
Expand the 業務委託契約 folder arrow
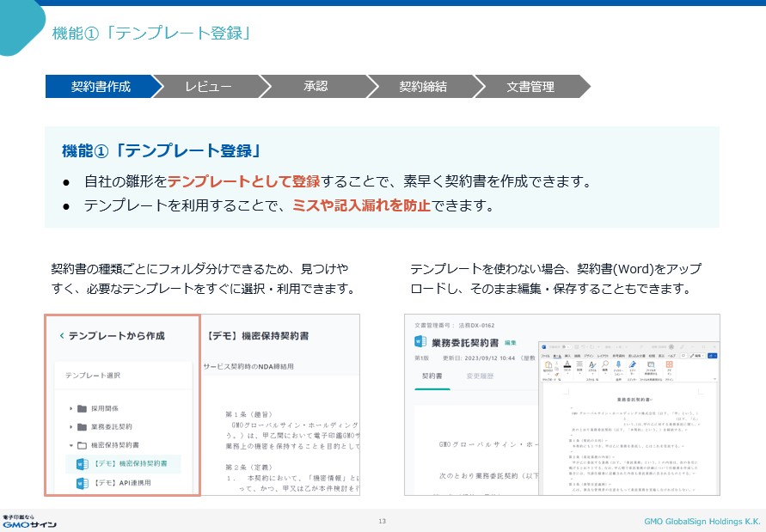pyautogui.click(x=71, y=426)
